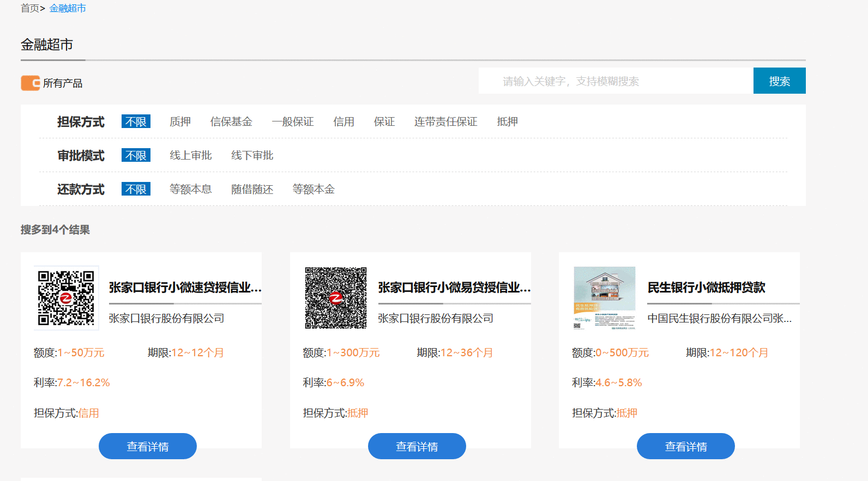Viewport: 868px width, 481px height.
Task: Select 不限 in the 还款方式 row
Action: [x=136, y=189]
